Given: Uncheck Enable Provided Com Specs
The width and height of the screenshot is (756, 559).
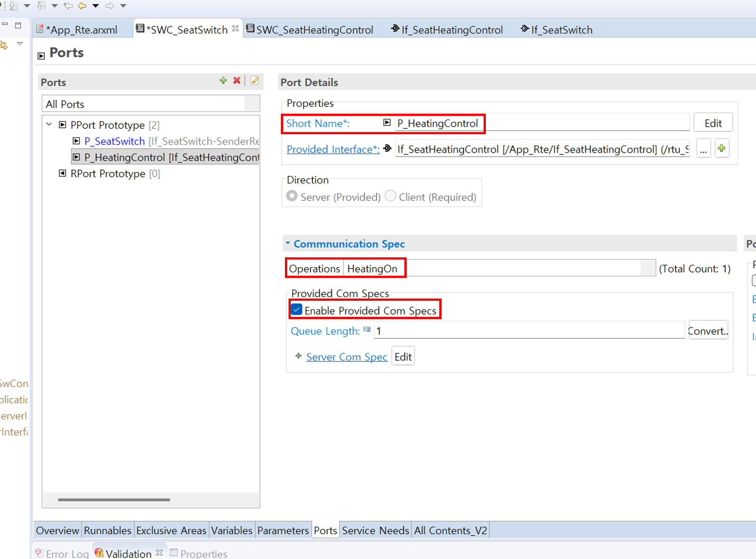Looking at the screenshot, I should coord(297,310).
